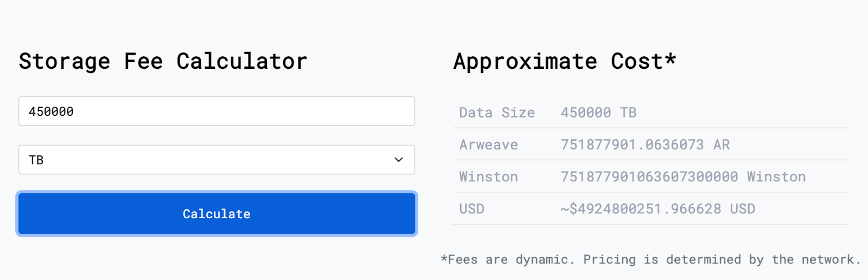Click the 450000 TB result value
This screenshot has width=868, height=280.
pos(598,113)
